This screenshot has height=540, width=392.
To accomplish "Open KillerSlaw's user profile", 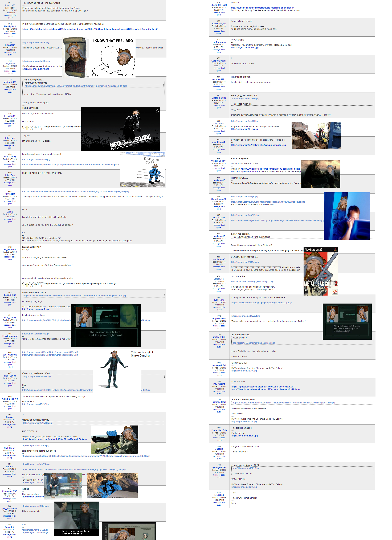I will click(x=219, y=300).
